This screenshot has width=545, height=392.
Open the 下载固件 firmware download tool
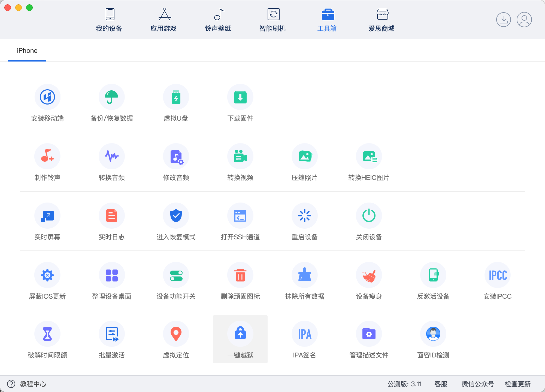click(240, 103)
